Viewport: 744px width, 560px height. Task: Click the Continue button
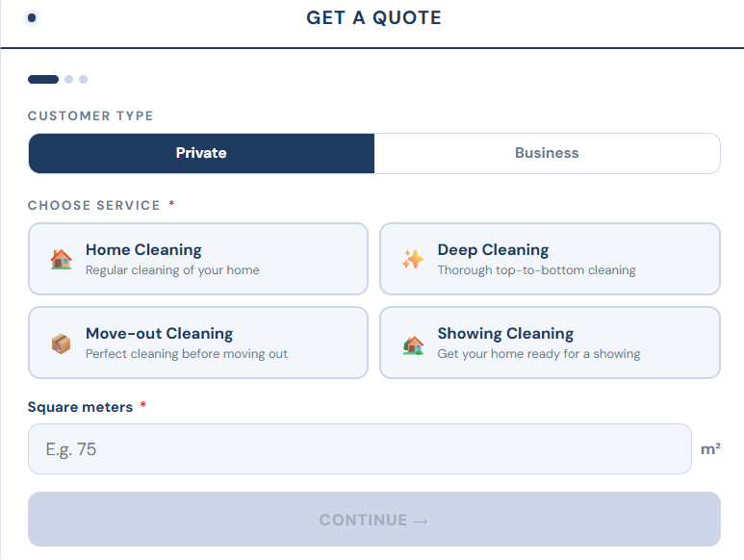pyautogui.click(x=374, y=520)
